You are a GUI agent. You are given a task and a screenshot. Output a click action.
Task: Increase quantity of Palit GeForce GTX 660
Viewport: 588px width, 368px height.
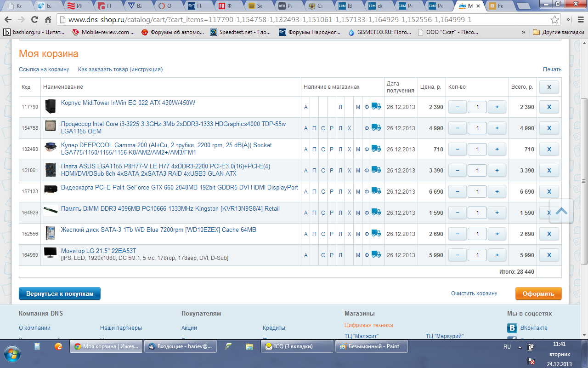pyautogui.click(x=497, y=191)
